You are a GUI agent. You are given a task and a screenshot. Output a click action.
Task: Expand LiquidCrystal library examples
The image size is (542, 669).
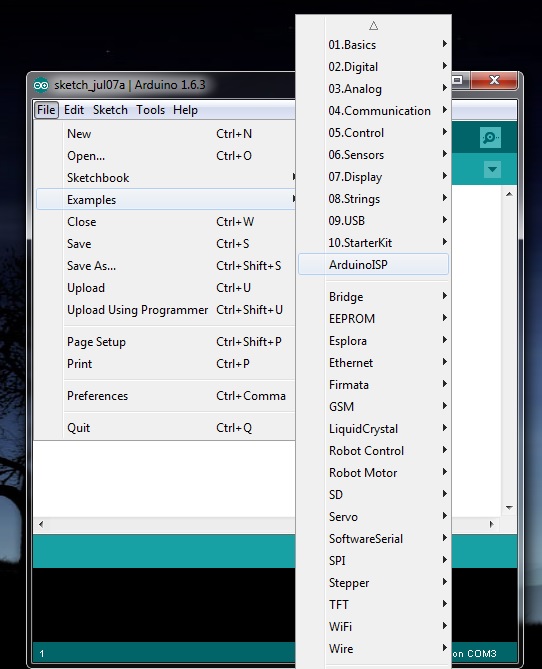pyautogui.click(x=373, y=429)
